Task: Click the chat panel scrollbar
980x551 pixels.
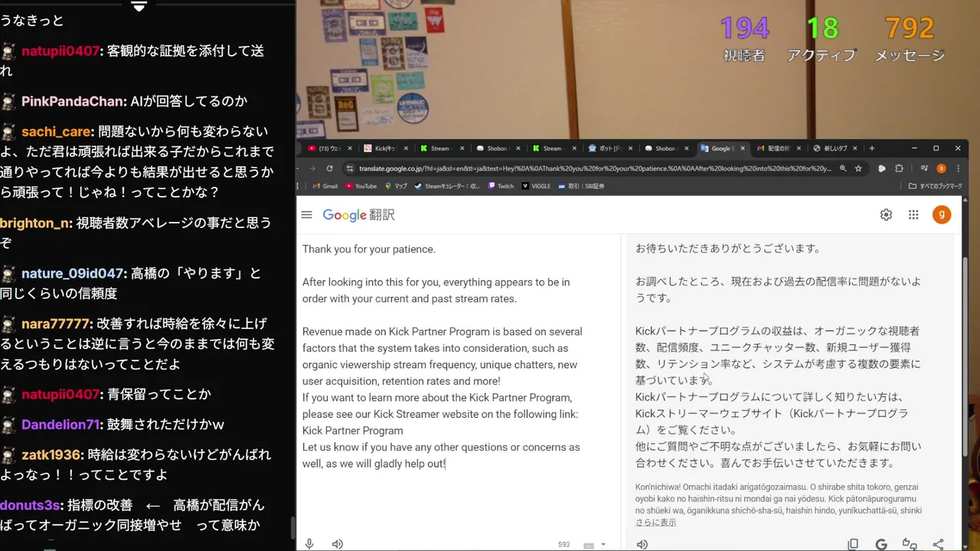Action: (x=292, y=528)
